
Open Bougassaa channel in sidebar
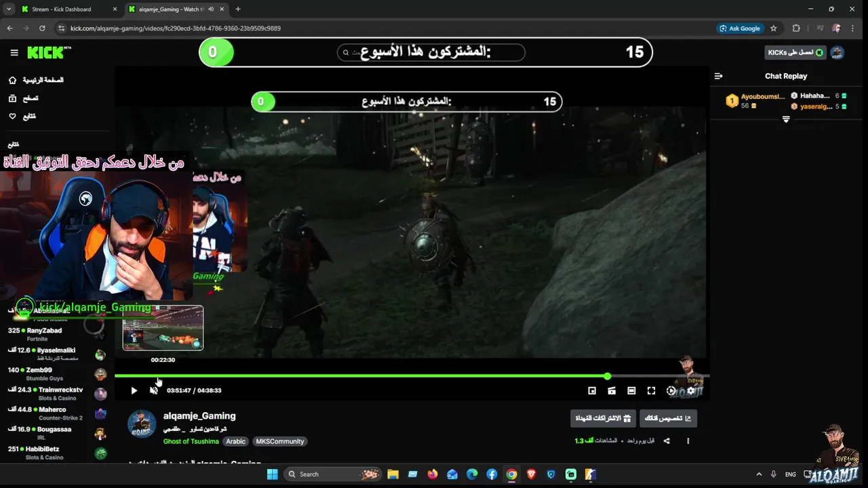58,433
